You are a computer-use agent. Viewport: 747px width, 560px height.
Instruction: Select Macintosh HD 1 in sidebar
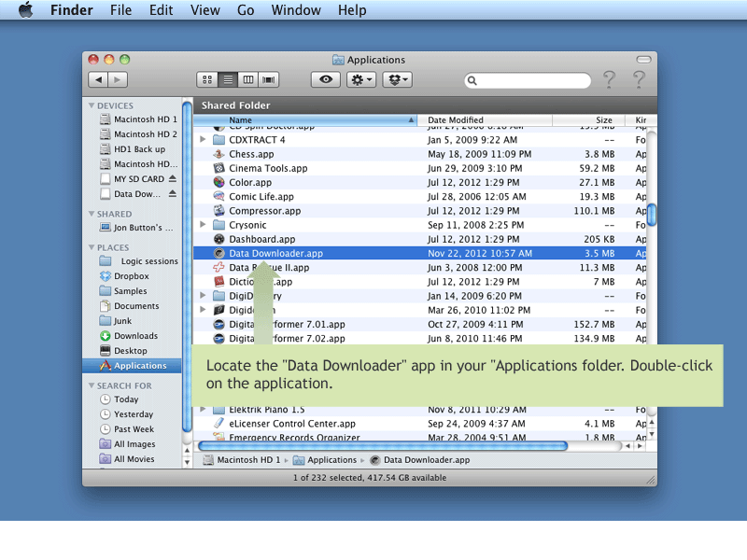138,119
